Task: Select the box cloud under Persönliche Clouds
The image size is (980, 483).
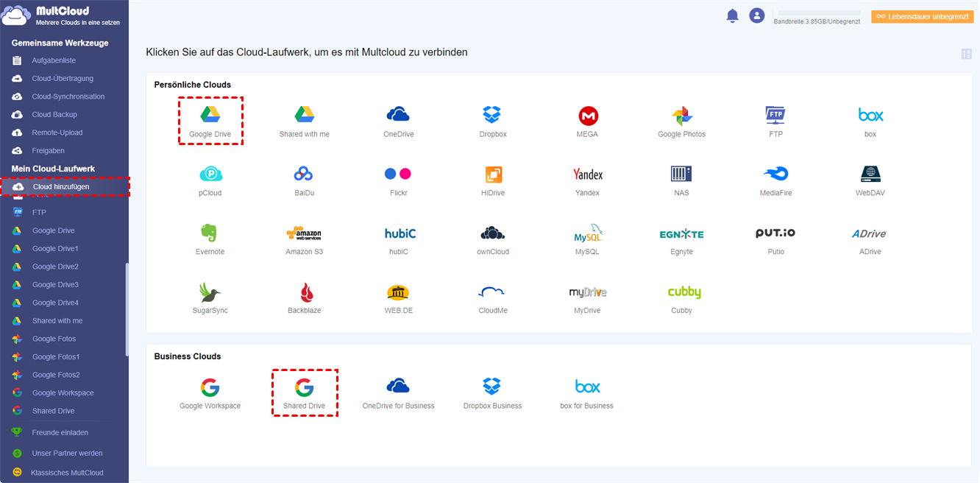Action: [870, 115]
